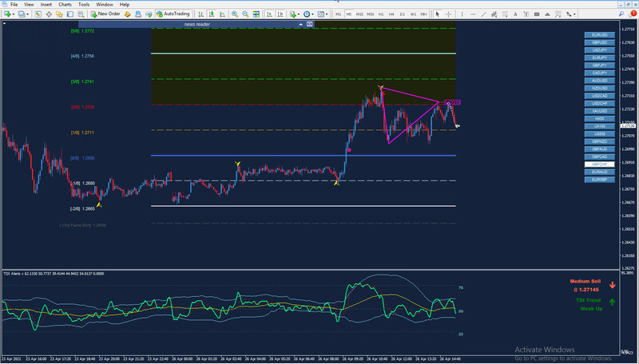Toggle the Data Window icon
The height and width of the screenshot is (364, 639).
tap(49, 14)
